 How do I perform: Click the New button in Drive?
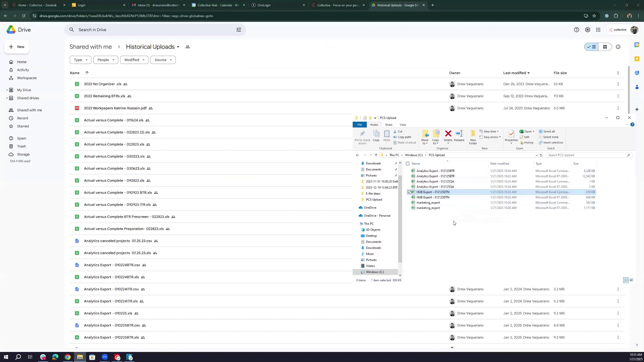click(17, 47)
